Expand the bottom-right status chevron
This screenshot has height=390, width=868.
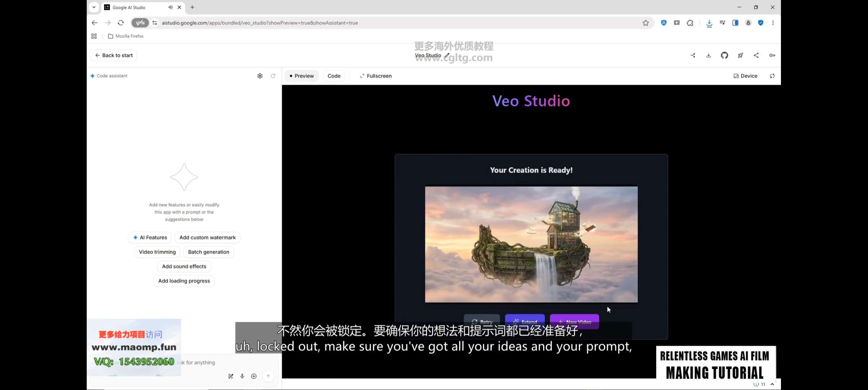coord(772,384)
